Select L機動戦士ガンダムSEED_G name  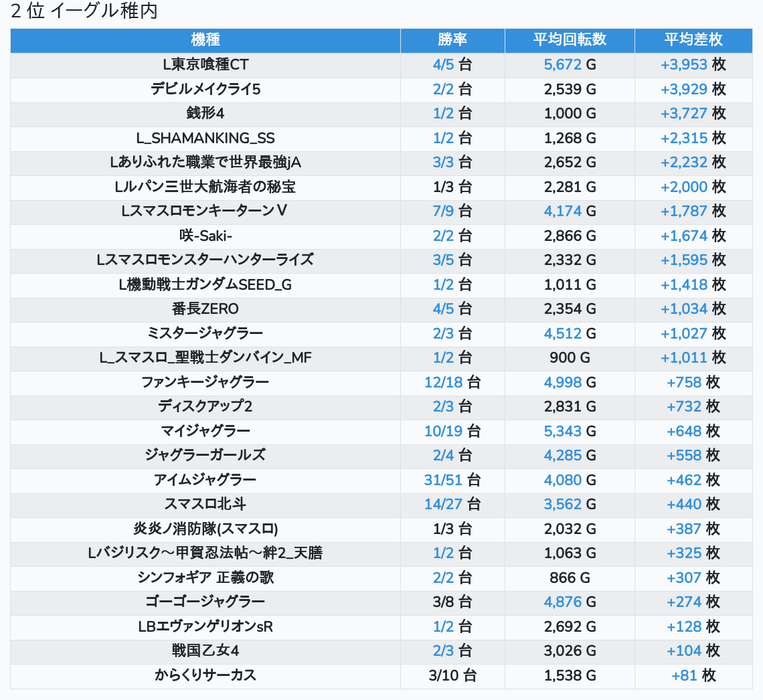coord(205,284)
